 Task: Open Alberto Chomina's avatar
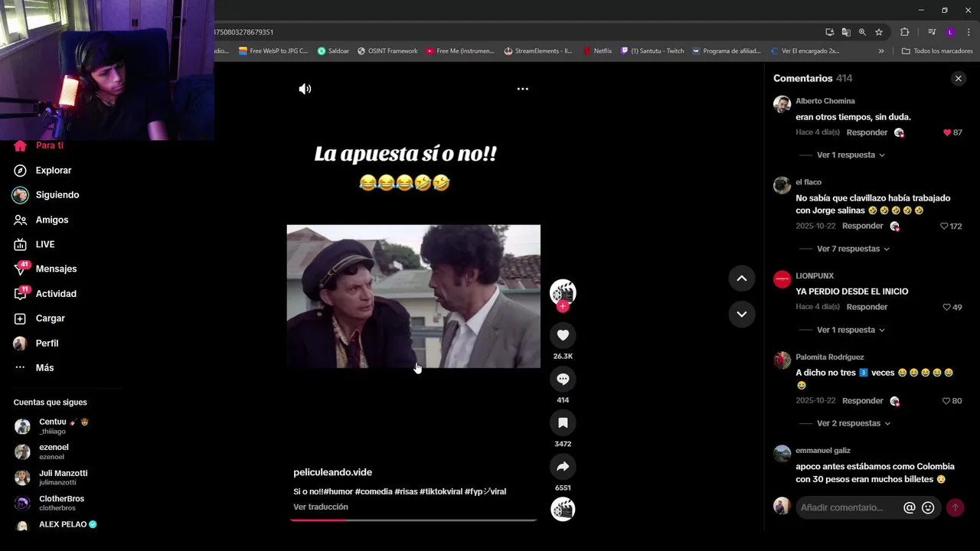(782, 104)
